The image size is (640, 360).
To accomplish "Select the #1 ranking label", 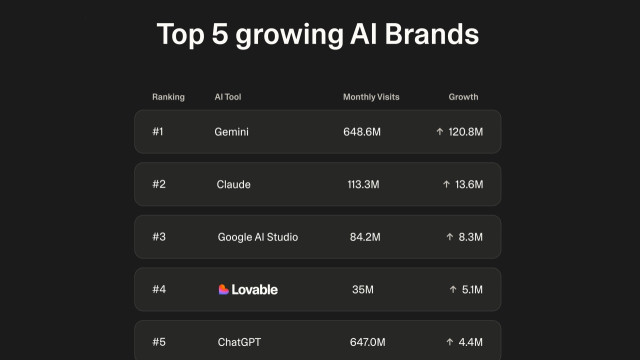I will coord(158,131).
